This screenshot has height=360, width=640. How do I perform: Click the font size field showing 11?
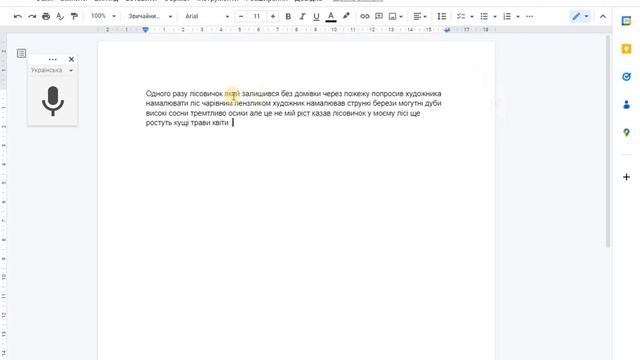pyautogui.click(x=257, y=16)
